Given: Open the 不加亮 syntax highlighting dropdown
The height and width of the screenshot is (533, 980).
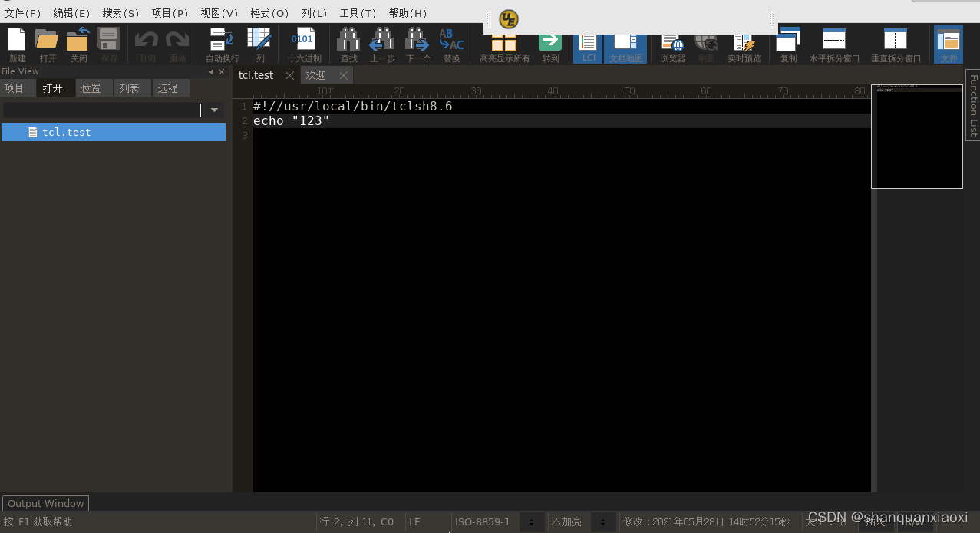Looking at the screenshot, I should point(603,521).
